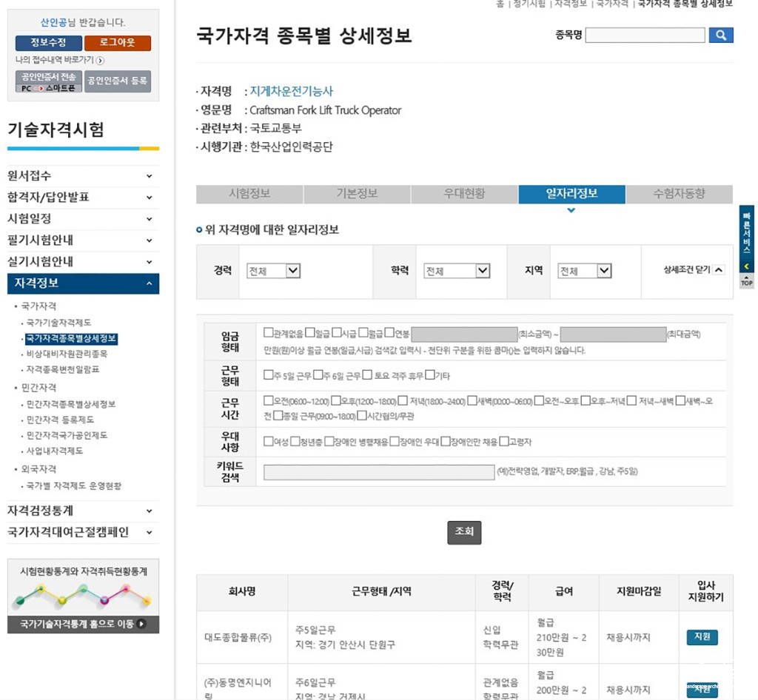Click the 조회 search button
The width and height of the screenshot is (758, 700).
464,532
